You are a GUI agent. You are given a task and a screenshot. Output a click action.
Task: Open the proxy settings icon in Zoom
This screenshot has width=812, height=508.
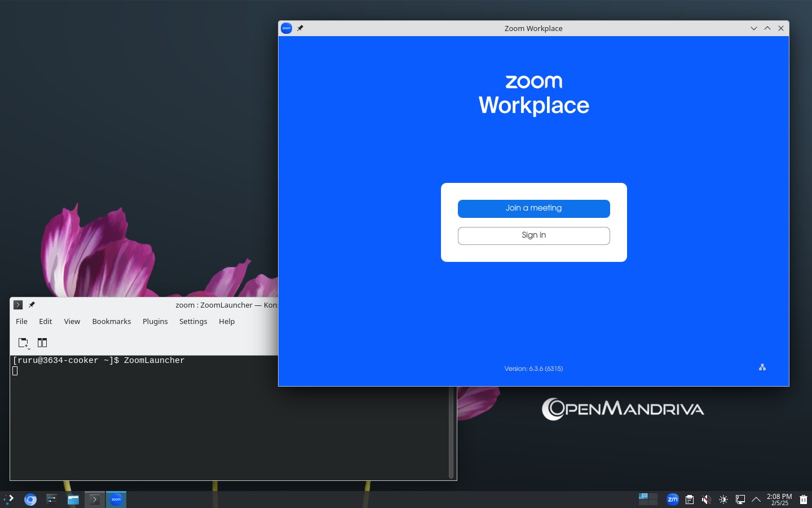[762, 367]
